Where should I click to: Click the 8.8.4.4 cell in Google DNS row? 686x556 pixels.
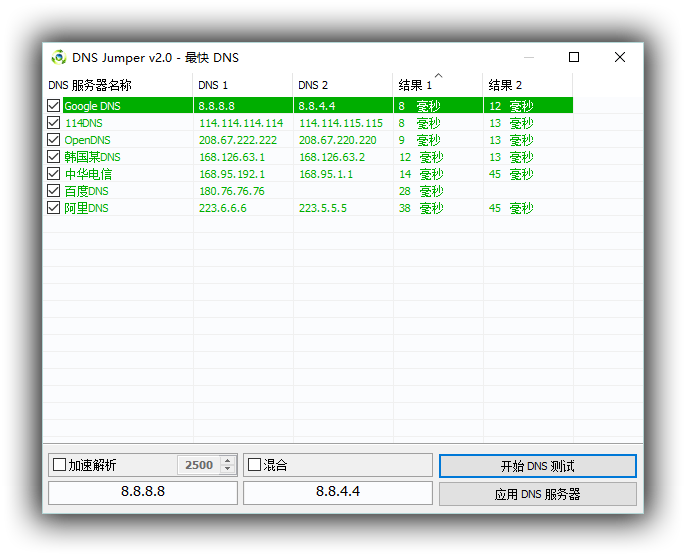click(x=317, y=106)
